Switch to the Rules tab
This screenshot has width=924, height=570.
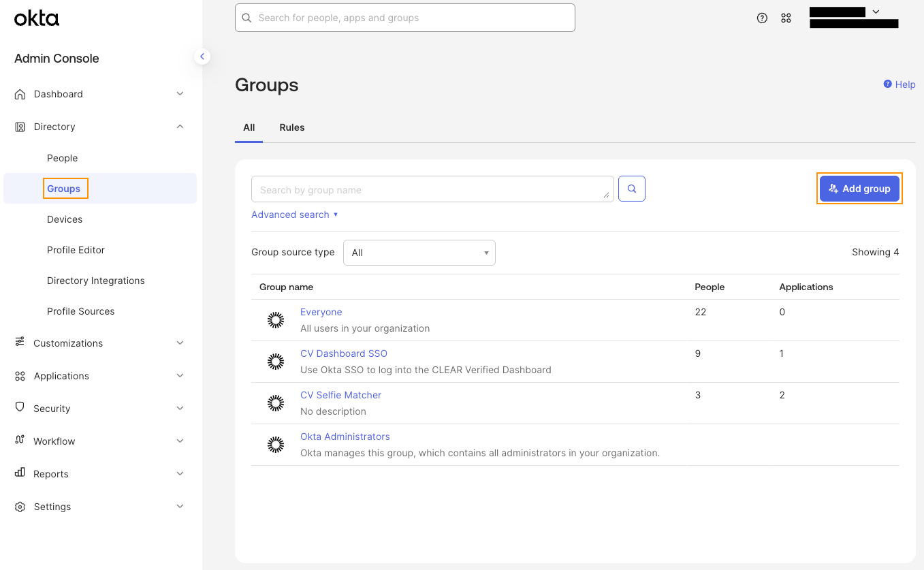pos(292,127)
